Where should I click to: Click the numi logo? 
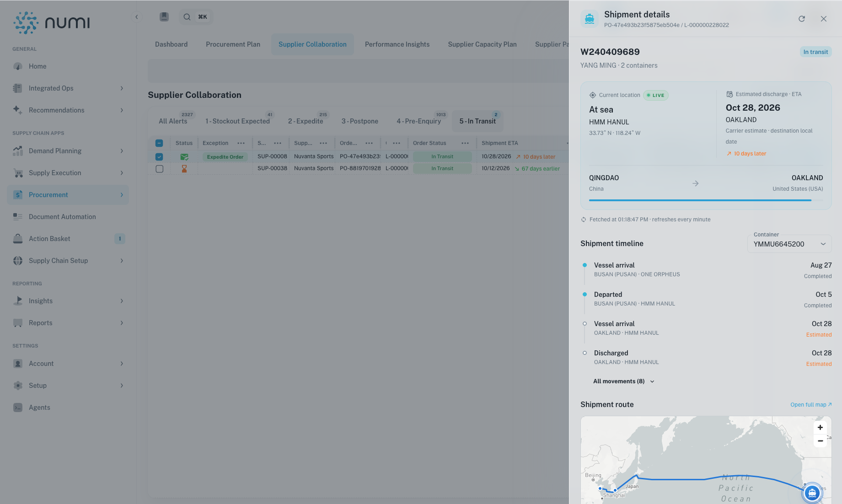tap(52, 23)
